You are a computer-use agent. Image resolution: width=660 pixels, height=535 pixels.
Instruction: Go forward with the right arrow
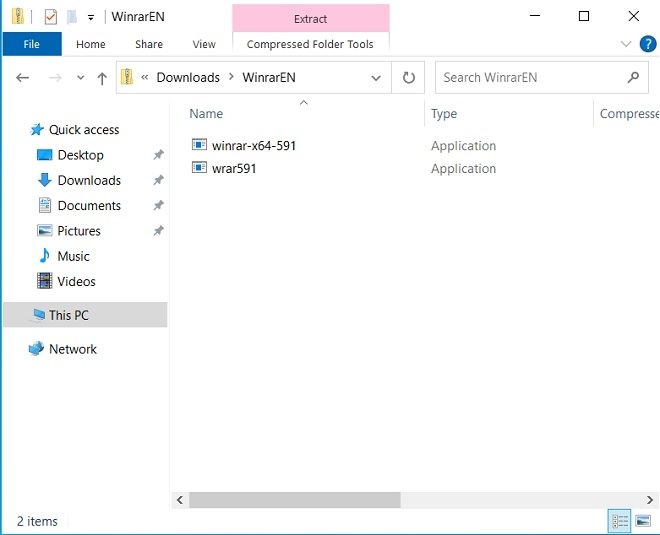55,77
